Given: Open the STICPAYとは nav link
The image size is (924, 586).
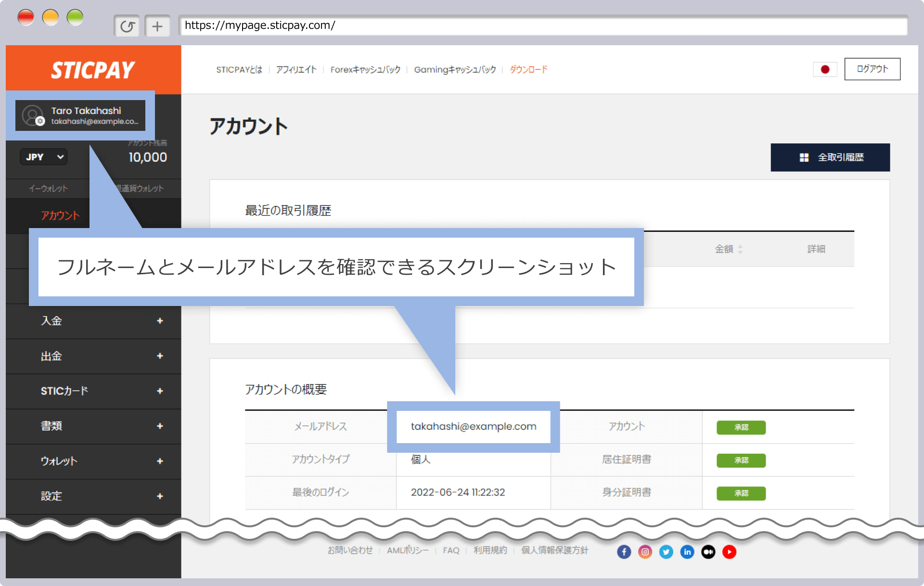Looking at the screenshot, I should click(239, 70).
